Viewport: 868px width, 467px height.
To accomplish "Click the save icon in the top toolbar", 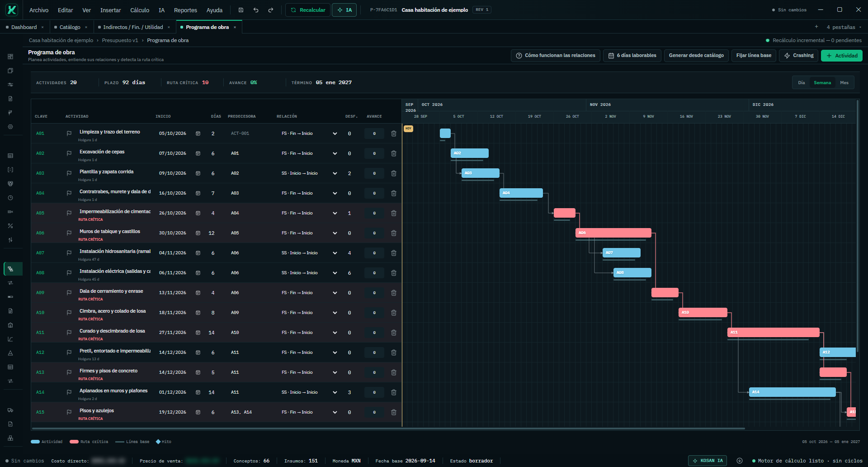I will (241, 10).
